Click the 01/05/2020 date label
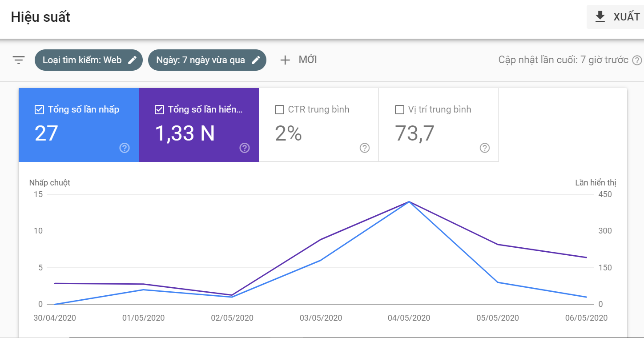The height and width of the screenshot is (338, 644). pyautogui.click(x=143, y=318)
